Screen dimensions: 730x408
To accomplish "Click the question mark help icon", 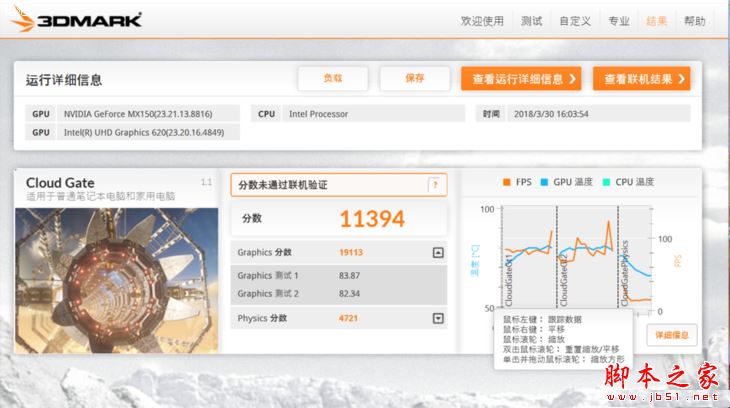I will pyautogui.click(x=435, y=185).
